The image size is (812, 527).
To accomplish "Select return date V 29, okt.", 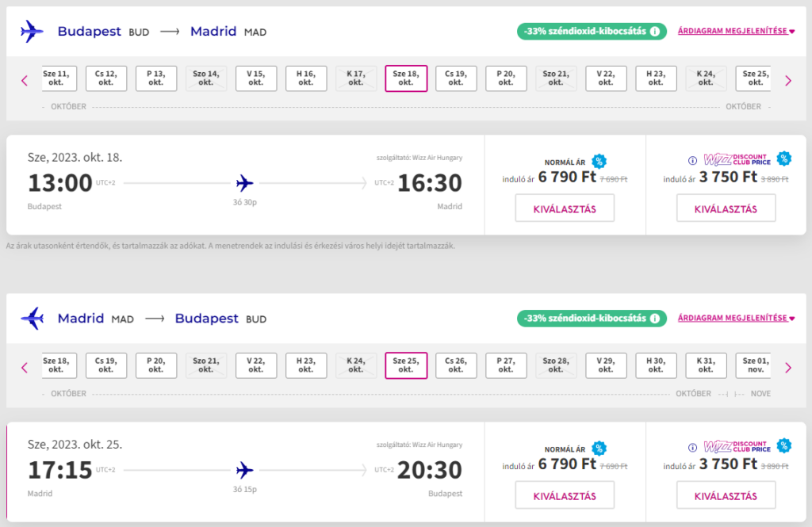I will point(606,365).
